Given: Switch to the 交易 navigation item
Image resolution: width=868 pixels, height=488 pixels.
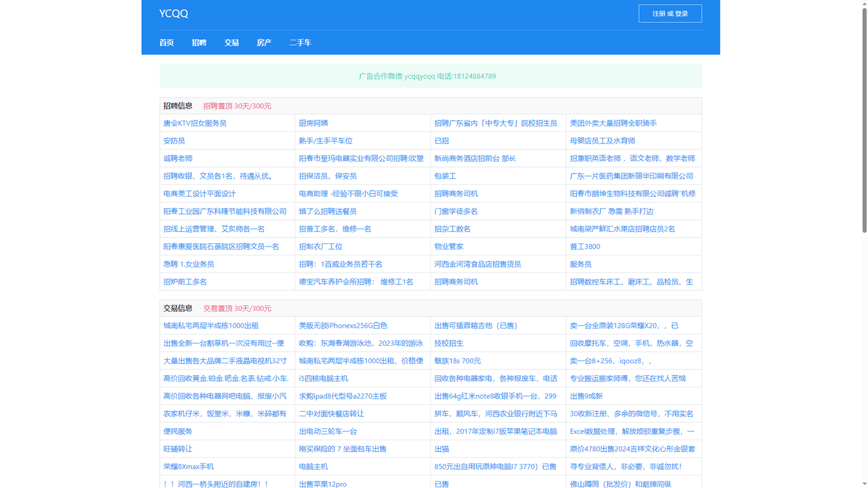Looking at the screenshot, I should click(231, 43).
